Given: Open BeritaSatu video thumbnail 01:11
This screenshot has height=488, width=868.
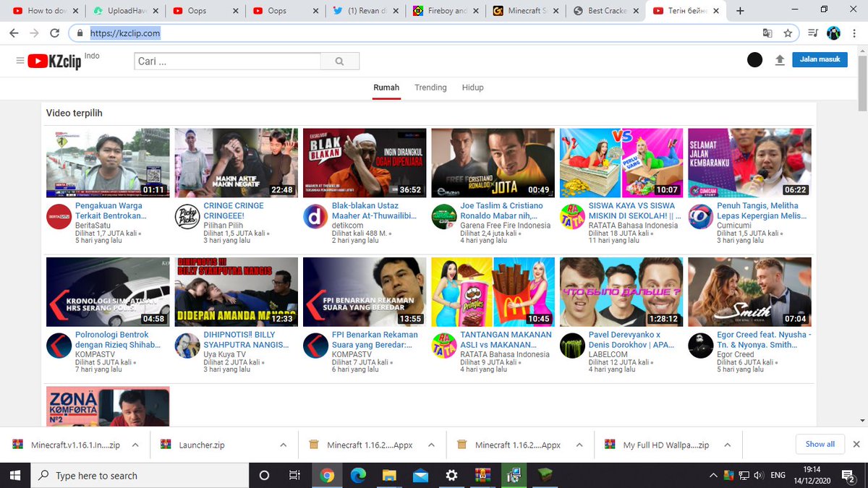Looking at the screenshot, I should pyautogui.click(x=108, y=163).
